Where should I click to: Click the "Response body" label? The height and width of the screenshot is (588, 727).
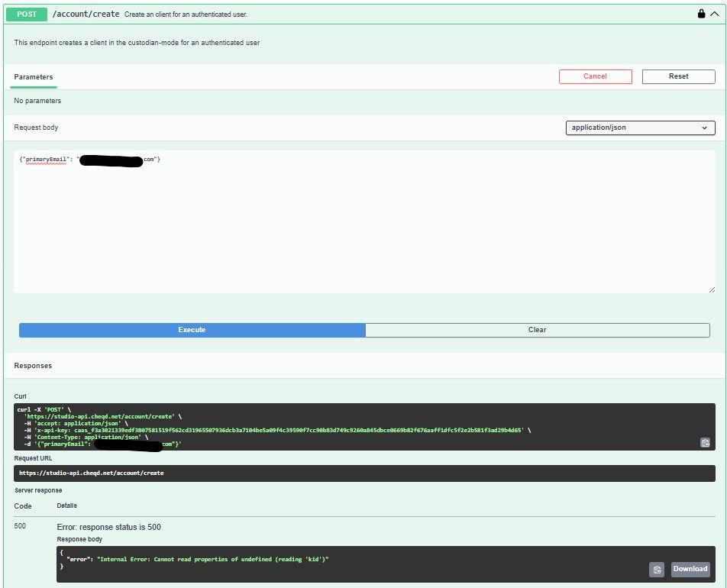[x=79, y=539]
